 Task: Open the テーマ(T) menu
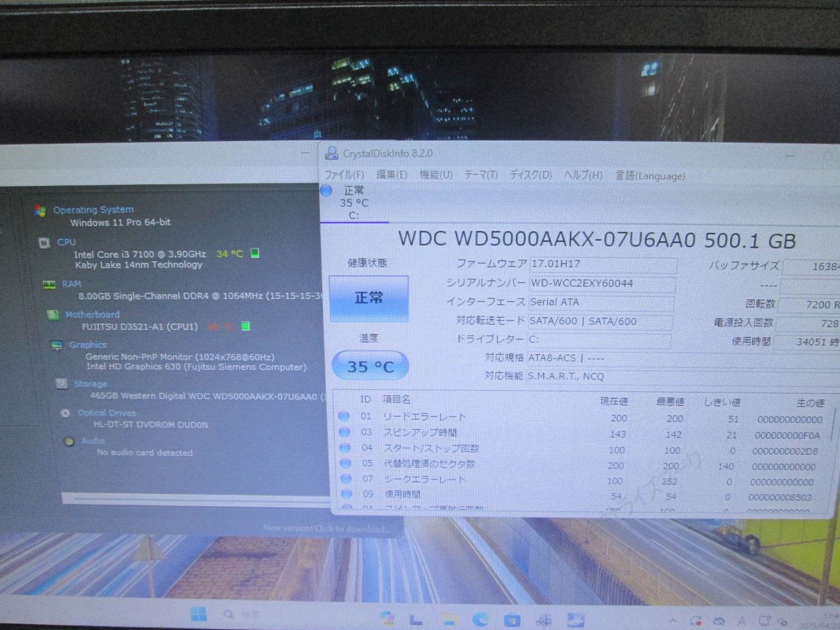[x=481, y=175]
